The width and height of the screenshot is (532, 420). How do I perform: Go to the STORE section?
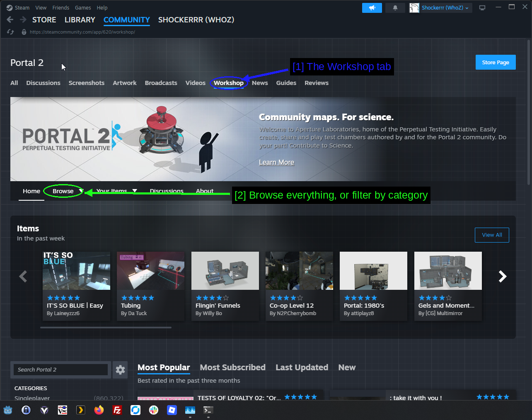point(44,20)
